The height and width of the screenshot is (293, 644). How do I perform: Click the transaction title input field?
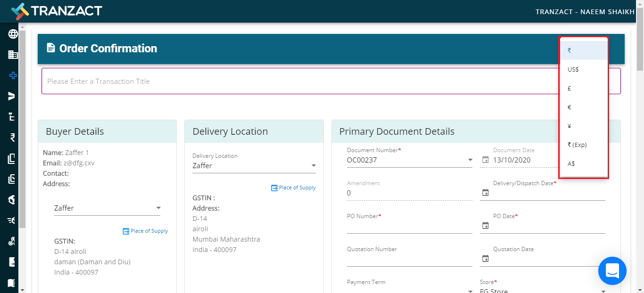[331, 81]
